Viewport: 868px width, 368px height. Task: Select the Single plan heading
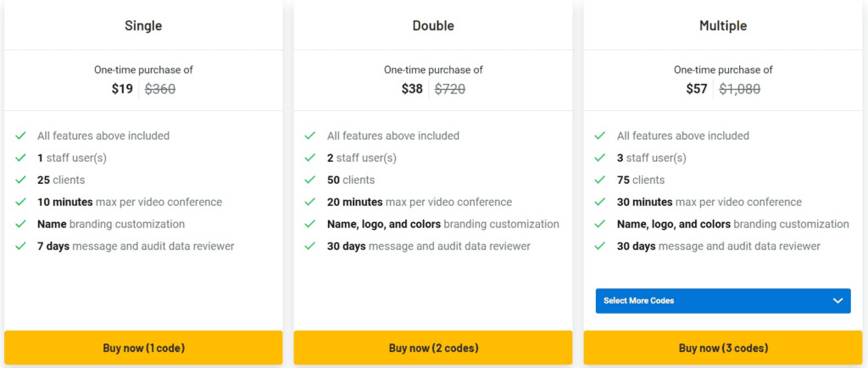(x=143, y=25)
